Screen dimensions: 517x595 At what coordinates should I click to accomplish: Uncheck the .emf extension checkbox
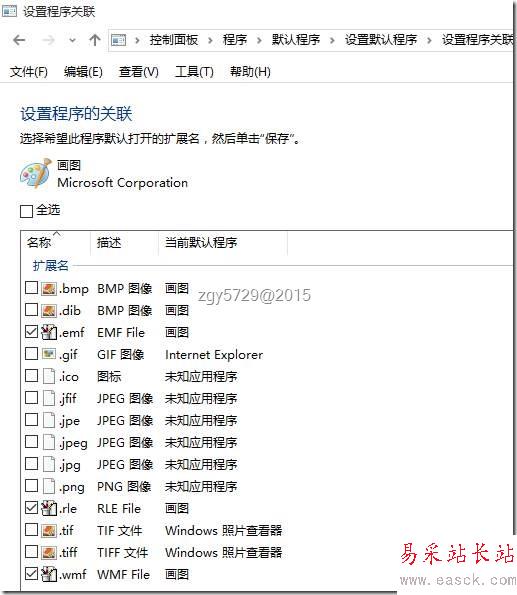(x=31, y=332)
